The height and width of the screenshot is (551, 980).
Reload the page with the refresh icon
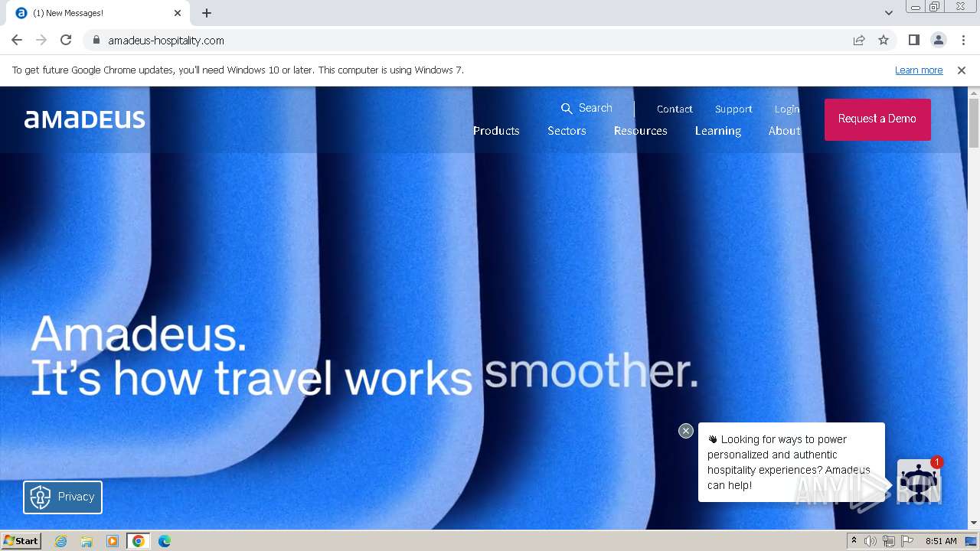click(66, 40)
